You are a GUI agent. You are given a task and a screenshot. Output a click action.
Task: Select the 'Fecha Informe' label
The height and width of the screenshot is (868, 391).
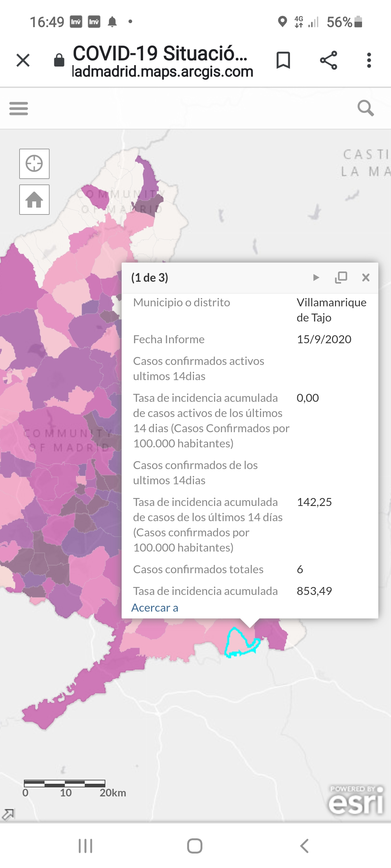coord(169,339)
